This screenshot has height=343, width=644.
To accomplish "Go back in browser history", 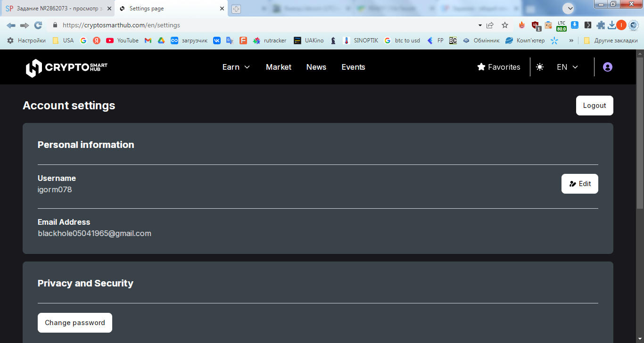I will point(11,25).
